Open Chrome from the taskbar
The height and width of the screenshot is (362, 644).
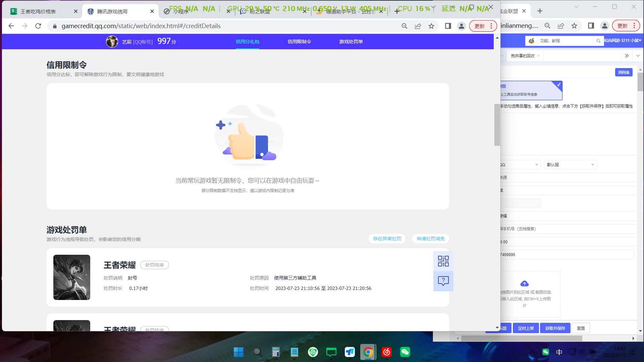coord(368,352)
